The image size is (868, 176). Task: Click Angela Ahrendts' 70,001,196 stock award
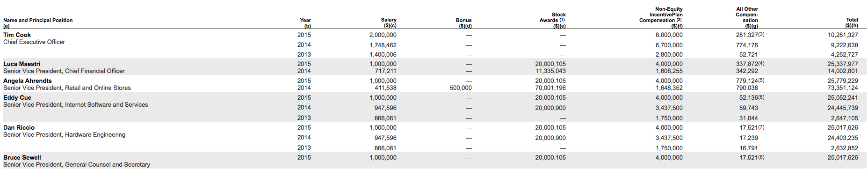click(550, 88)
